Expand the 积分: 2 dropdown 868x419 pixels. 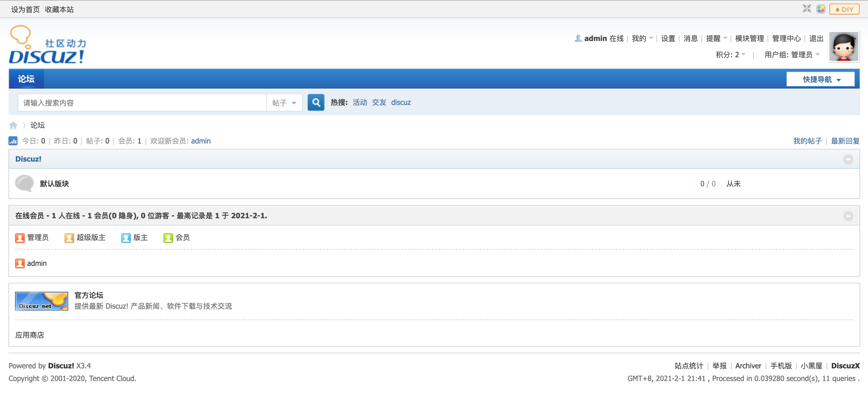point(730,55)
